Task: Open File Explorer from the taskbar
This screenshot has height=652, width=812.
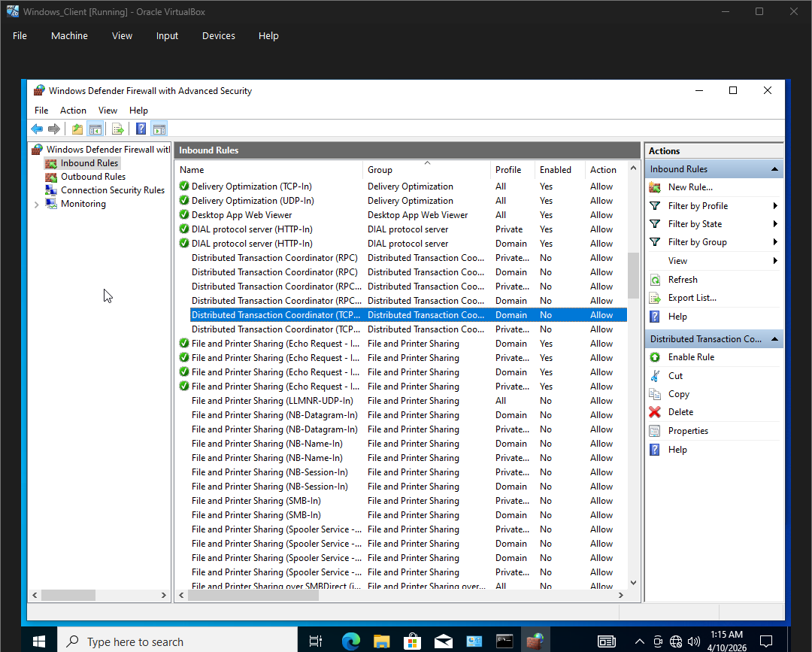Action: (382, 641)
